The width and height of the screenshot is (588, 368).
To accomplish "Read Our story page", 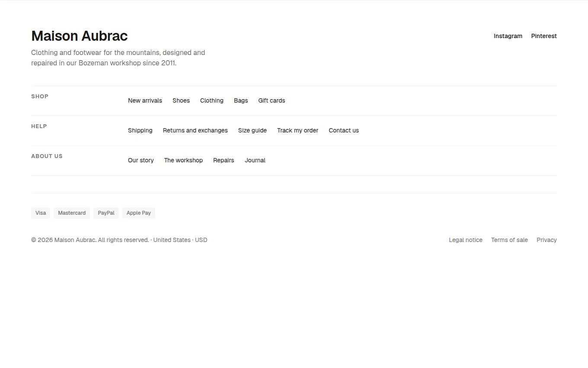I will pos(141,160).
